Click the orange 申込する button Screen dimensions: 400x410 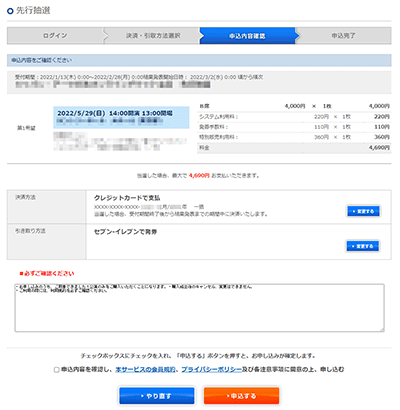coord(241,396)
